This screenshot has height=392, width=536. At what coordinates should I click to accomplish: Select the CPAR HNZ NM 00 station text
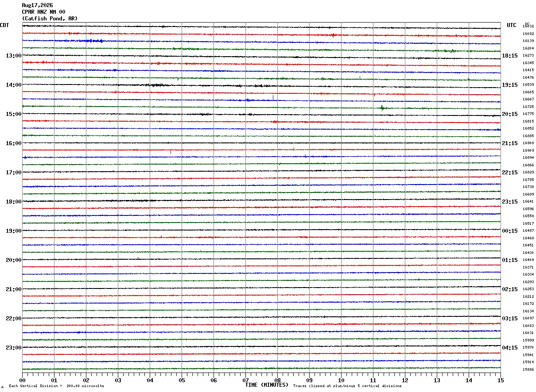click(43, 12)
